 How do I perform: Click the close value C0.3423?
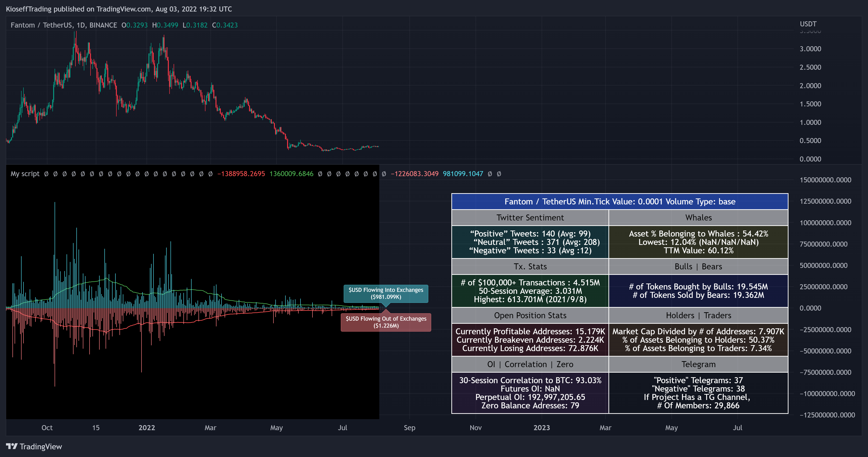pos(225,25)
